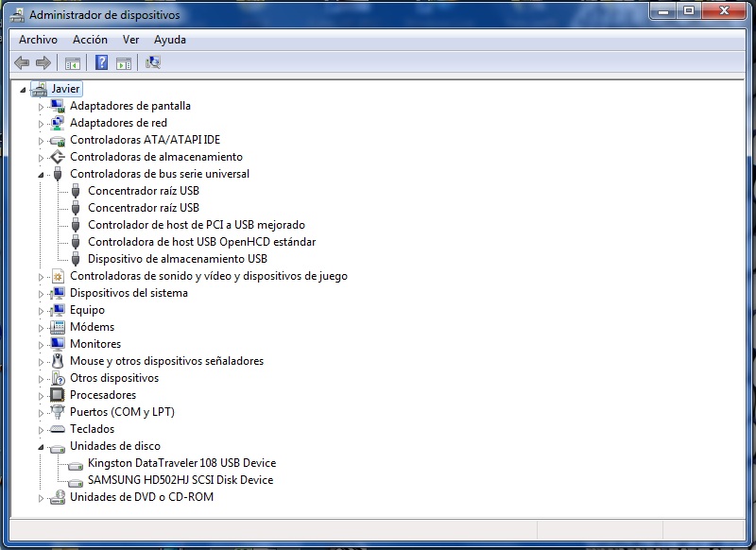Click the show/hide console tree toolbar icon
Screen dimensions: 756x550
(x=73, y=62)
